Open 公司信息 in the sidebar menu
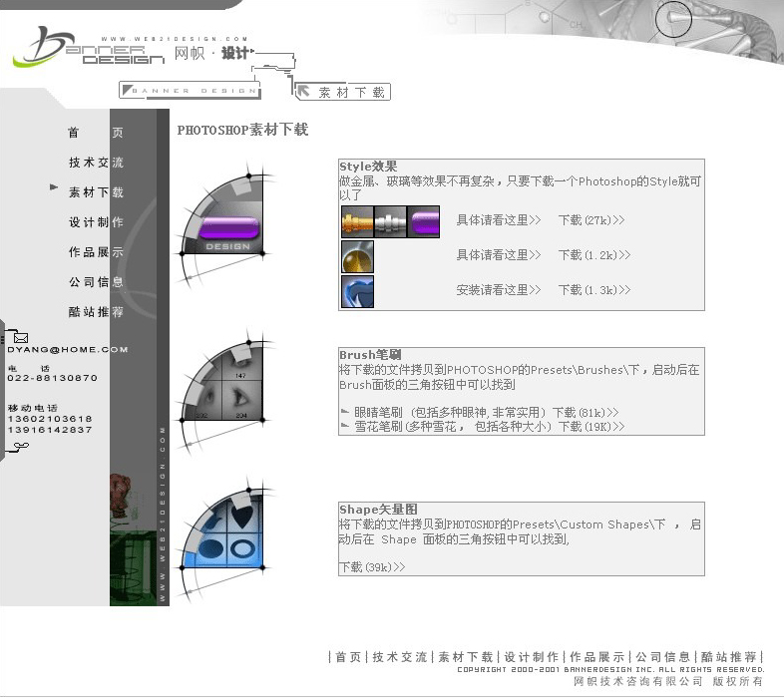The height and width of the screenshot is (698, 784). 96,282
